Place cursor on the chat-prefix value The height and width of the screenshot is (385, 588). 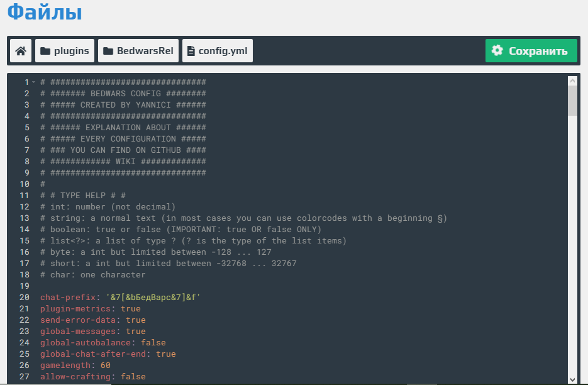(153, 297)
